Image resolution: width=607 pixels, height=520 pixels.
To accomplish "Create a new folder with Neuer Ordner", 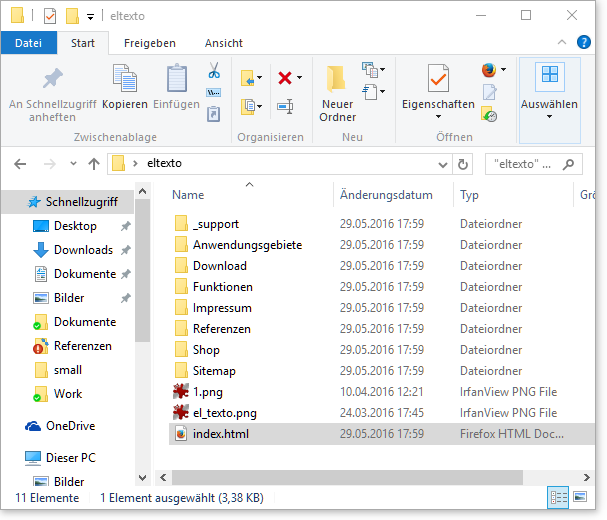I will [337, 93].
